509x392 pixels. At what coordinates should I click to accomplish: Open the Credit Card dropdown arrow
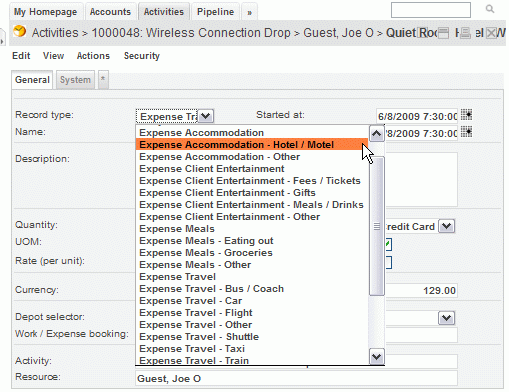tap(447, 226)
